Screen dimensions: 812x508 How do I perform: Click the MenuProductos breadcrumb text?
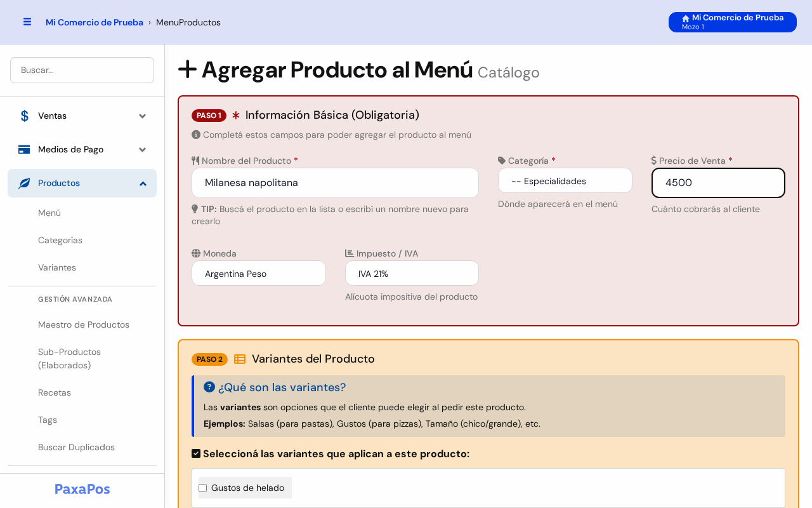click(188, 22)
